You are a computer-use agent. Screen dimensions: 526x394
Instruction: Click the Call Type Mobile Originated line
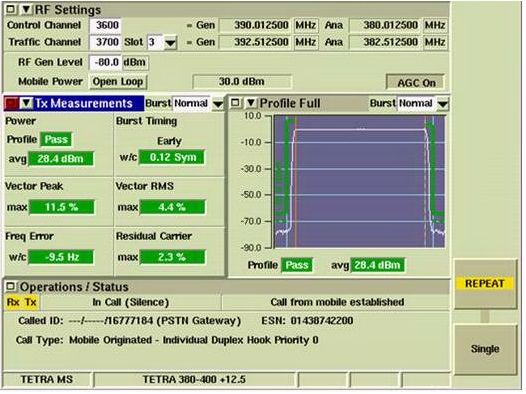tap(167, 340)
